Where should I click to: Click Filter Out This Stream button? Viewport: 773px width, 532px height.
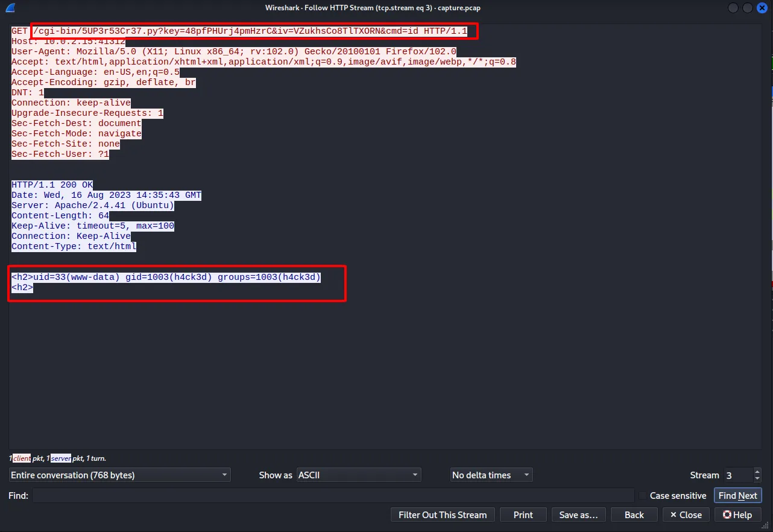point(443,515)
